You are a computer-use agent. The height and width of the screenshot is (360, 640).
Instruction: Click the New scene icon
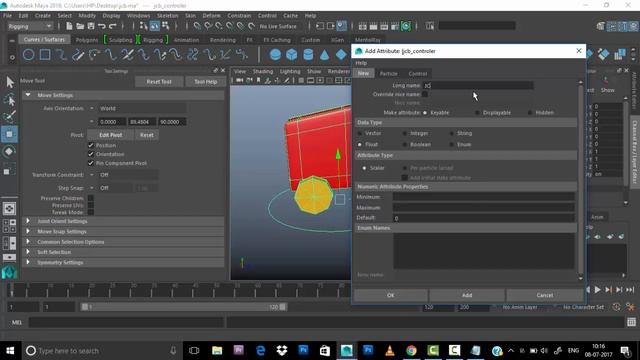tap(69, 26)
